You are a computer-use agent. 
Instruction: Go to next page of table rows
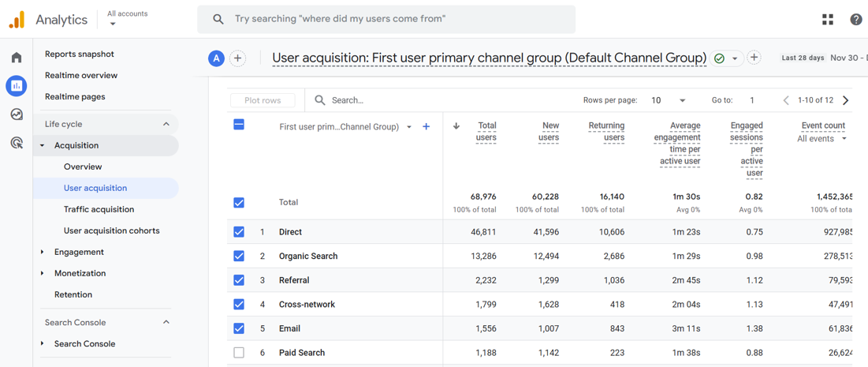(846, 100)
